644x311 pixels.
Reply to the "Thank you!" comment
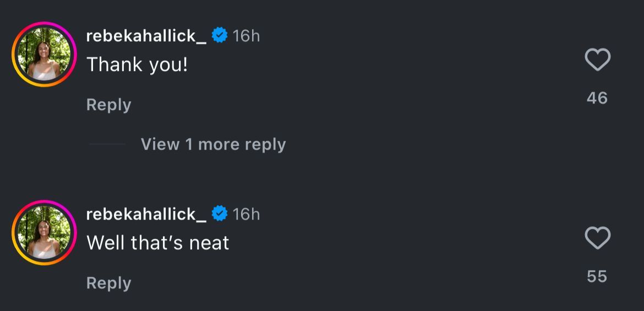109,105
